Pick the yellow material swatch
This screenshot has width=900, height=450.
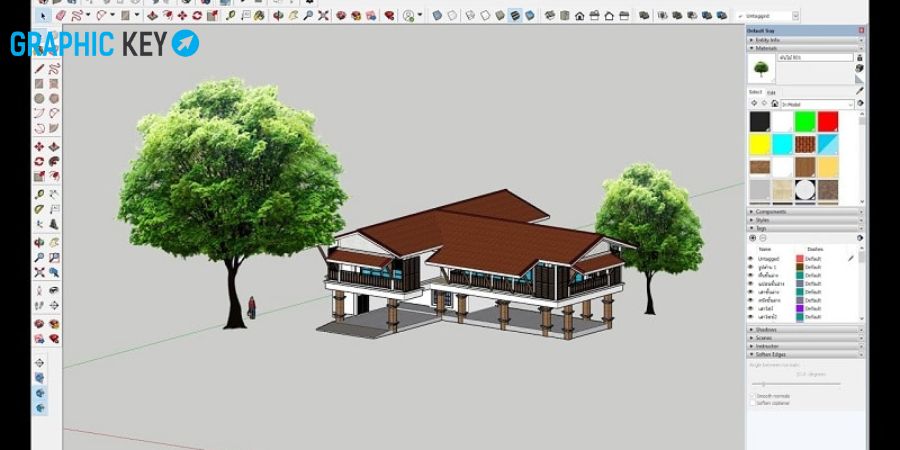click(x=760, y=144)
